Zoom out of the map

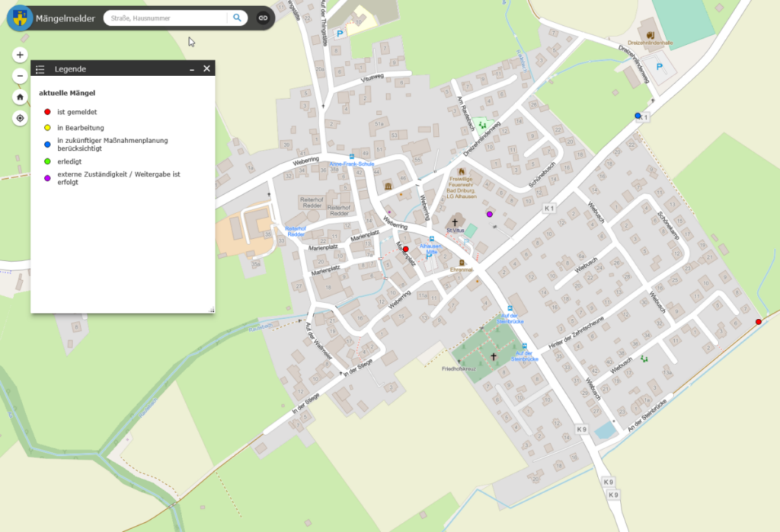point(20,76)
